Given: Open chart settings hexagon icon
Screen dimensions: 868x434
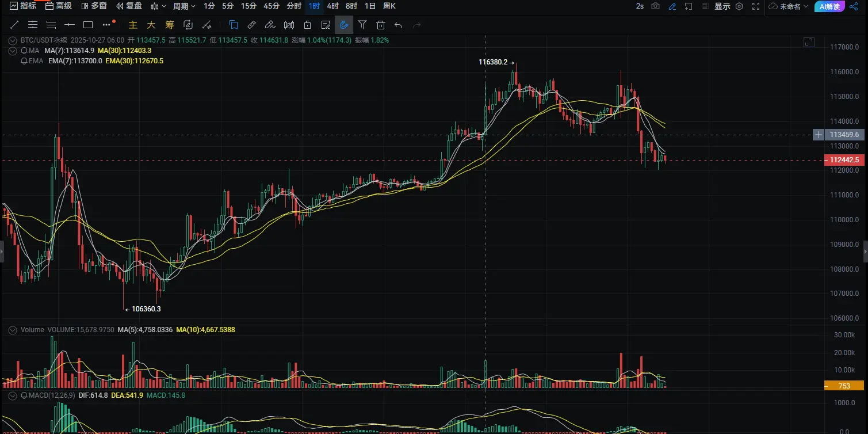Looking at the screenshot, I should coord(739,6).
